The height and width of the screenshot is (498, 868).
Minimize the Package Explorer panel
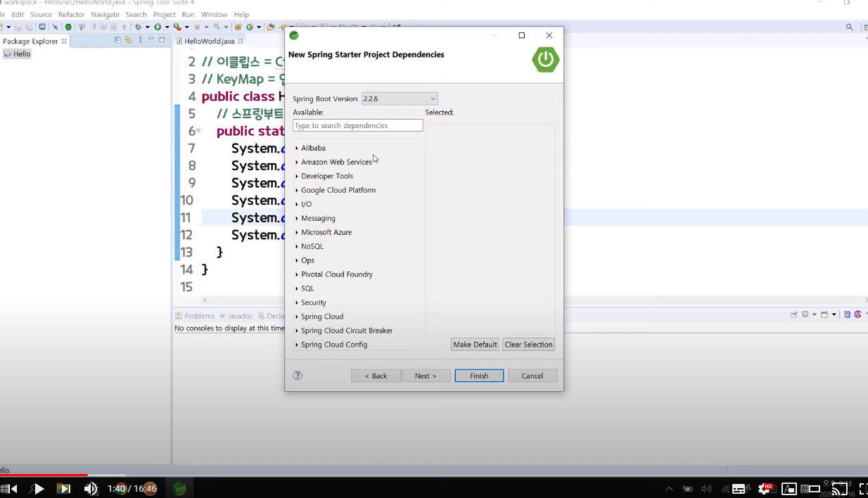pos(151,40)
